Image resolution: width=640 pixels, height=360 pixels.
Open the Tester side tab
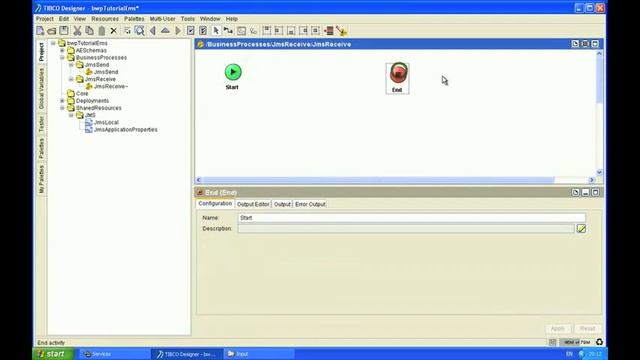(x=41, y=124)
